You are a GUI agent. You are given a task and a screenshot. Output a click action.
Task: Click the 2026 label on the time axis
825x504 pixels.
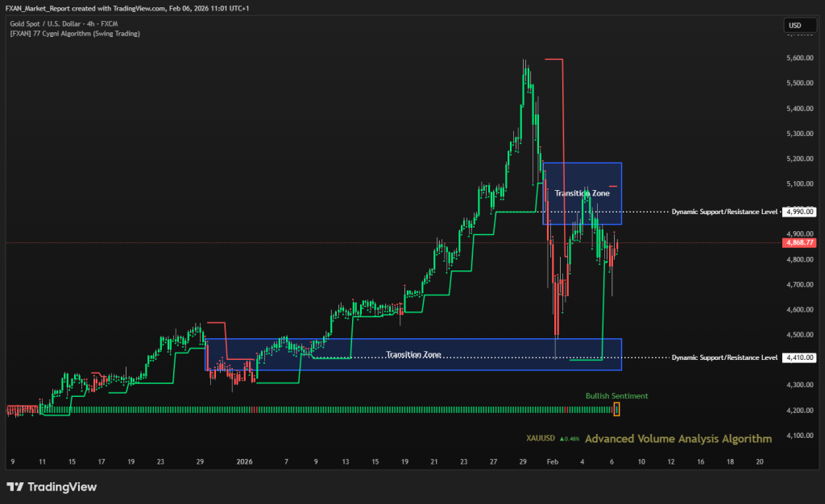(245, 462)
